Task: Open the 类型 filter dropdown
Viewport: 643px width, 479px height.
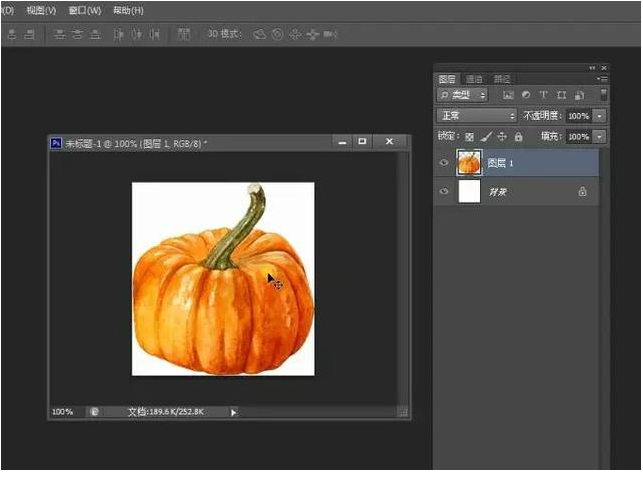Action: point(462,95)
